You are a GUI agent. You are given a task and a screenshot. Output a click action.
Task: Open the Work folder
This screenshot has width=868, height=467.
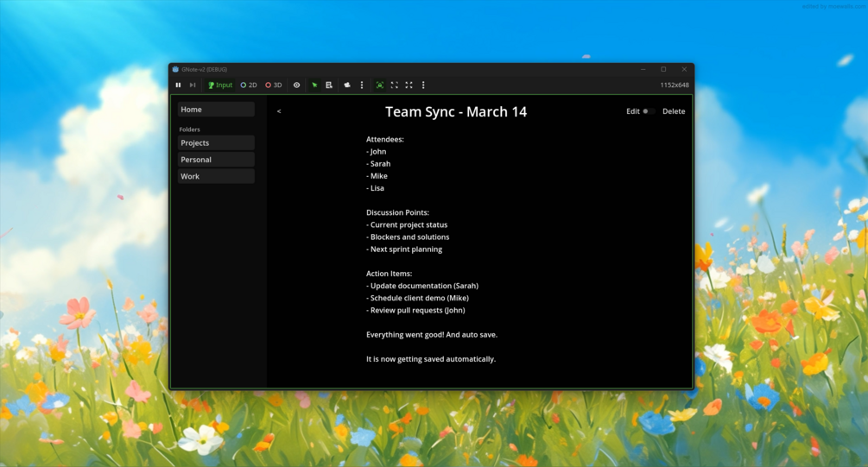(216, 176)
